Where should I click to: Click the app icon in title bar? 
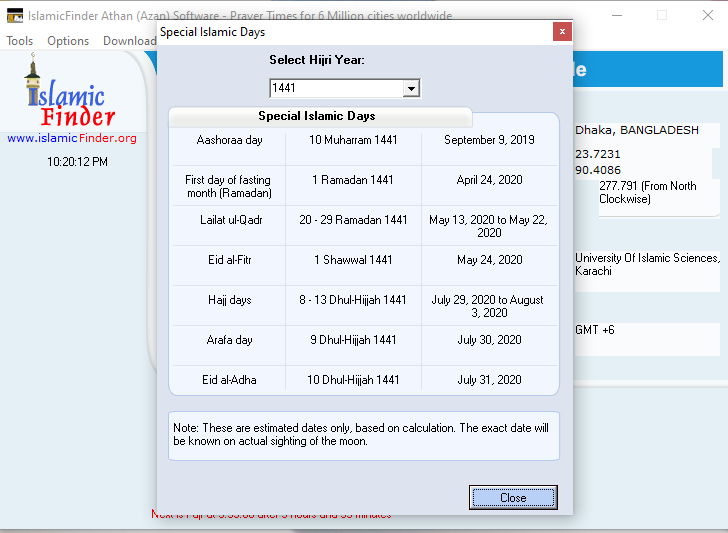point(15,16)
